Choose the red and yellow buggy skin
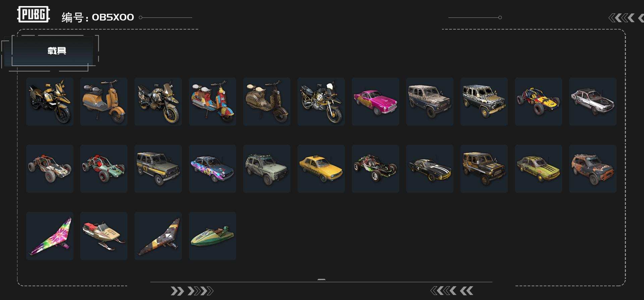Screen dimensions: 644x300 click(538, 102)
